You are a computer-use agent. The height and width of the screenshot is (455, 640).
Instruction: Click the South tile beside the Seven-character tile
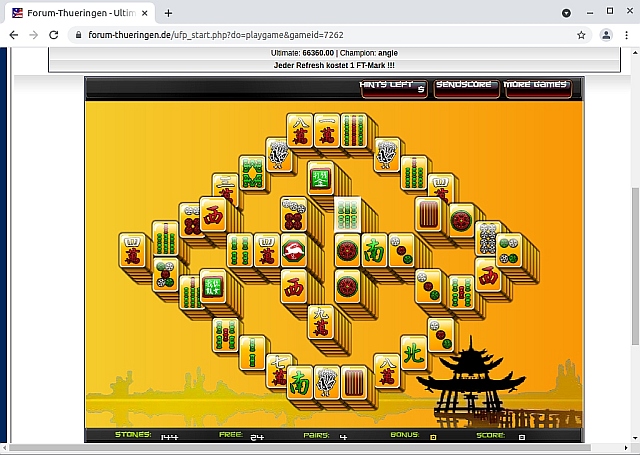pyautogui.click(x=300, y=382)
